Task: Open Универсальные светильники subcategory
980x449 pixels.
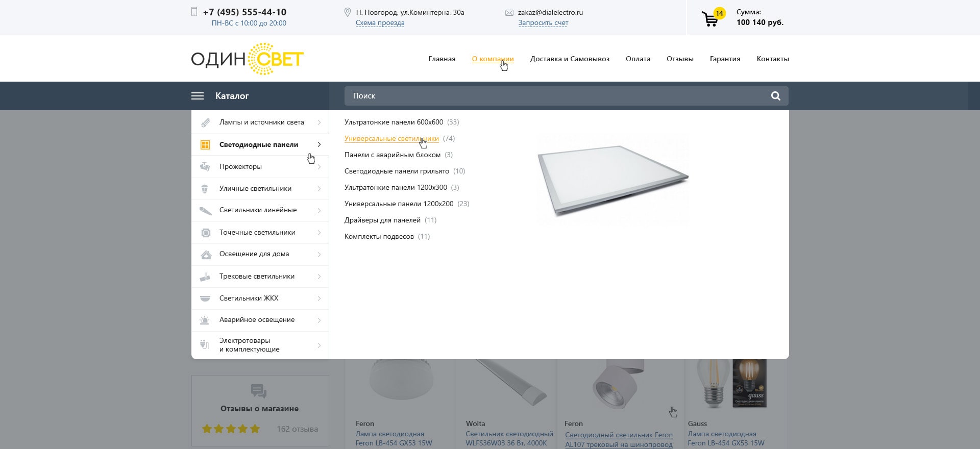Action: [391, 138]
